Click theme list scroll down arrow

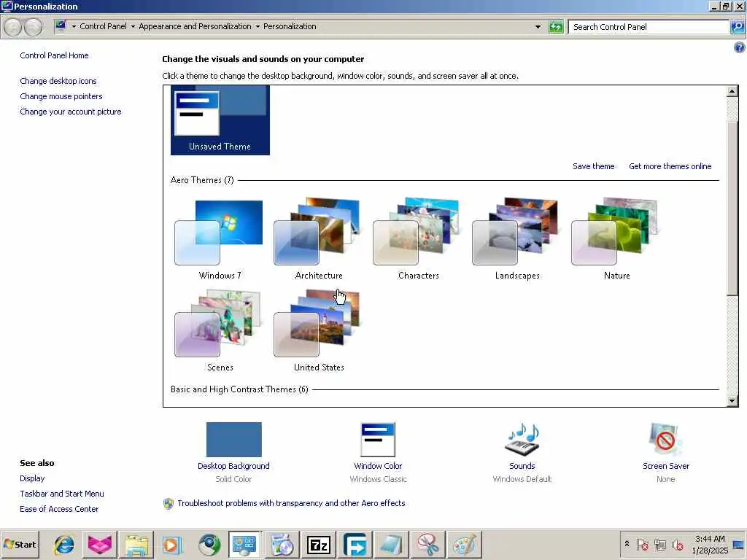732,401
